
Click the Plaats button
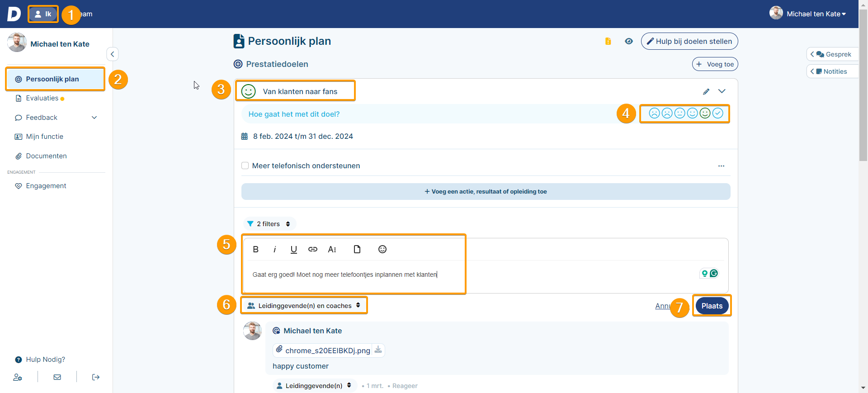pos(712,306)
